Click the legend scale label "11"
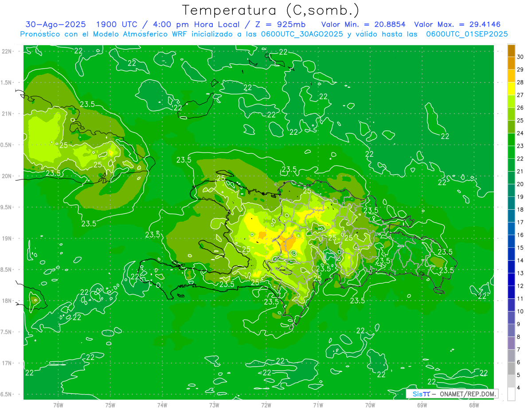Viewport: 532px width, 411px height. 520,299
